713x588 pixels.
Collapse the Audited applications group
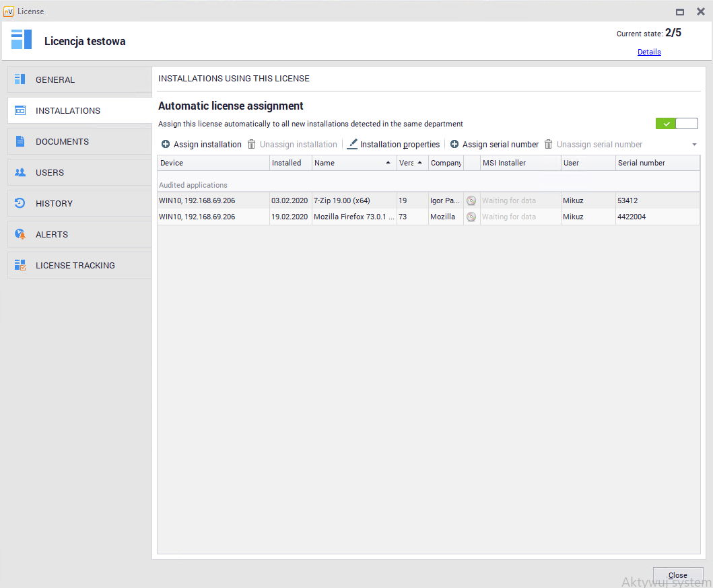[x=193, y=185]
